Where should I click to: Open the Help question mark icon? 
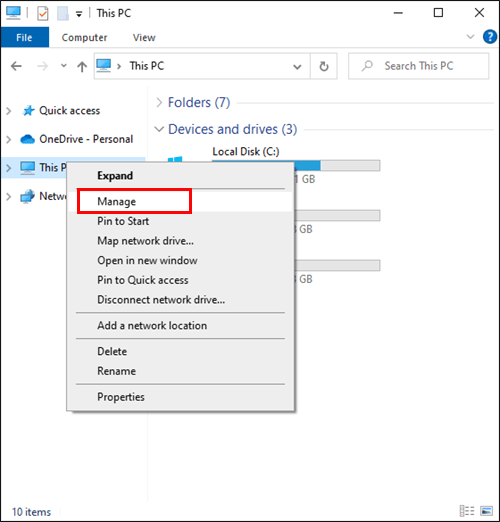click(490, 37)
